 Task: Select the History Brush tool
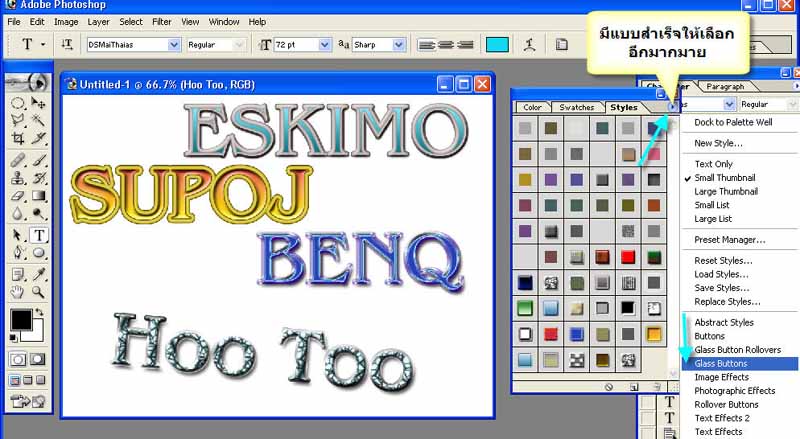[38, 178]
